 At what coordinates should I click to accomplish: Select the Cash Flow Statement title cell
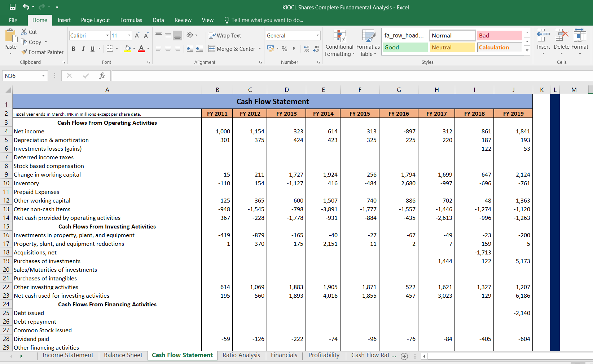(273, 102)
